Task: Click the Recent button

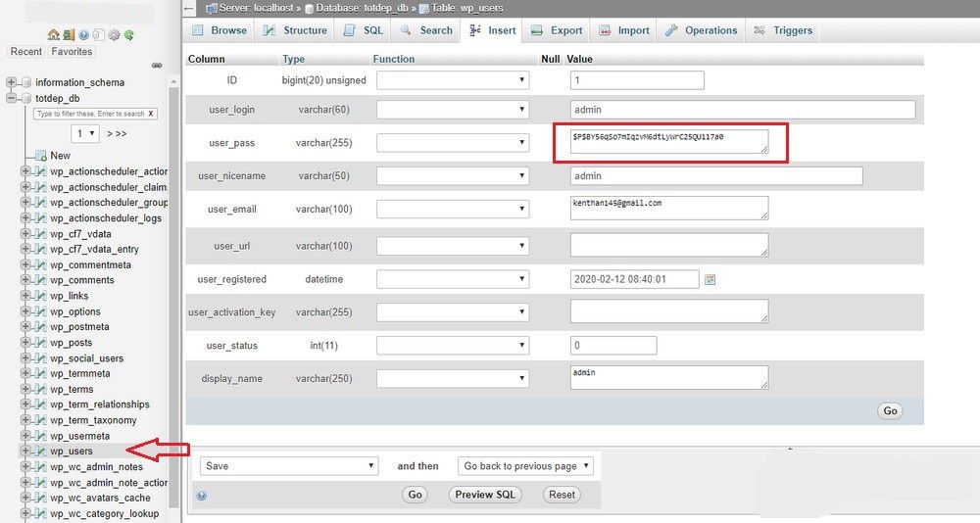Action: pyautogui.click(x=26, y=51)
